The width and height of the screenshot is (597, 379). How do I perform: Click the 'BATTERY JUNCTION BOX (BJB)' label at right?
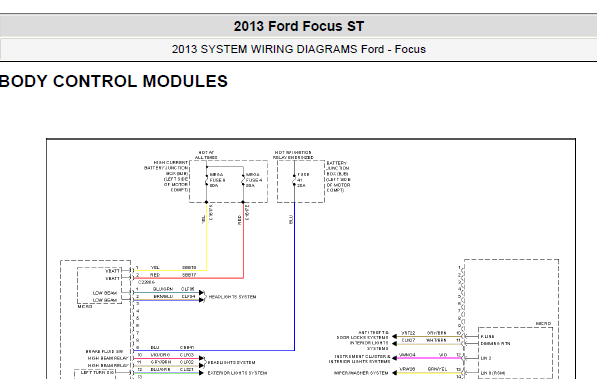[x=338, y=176]
